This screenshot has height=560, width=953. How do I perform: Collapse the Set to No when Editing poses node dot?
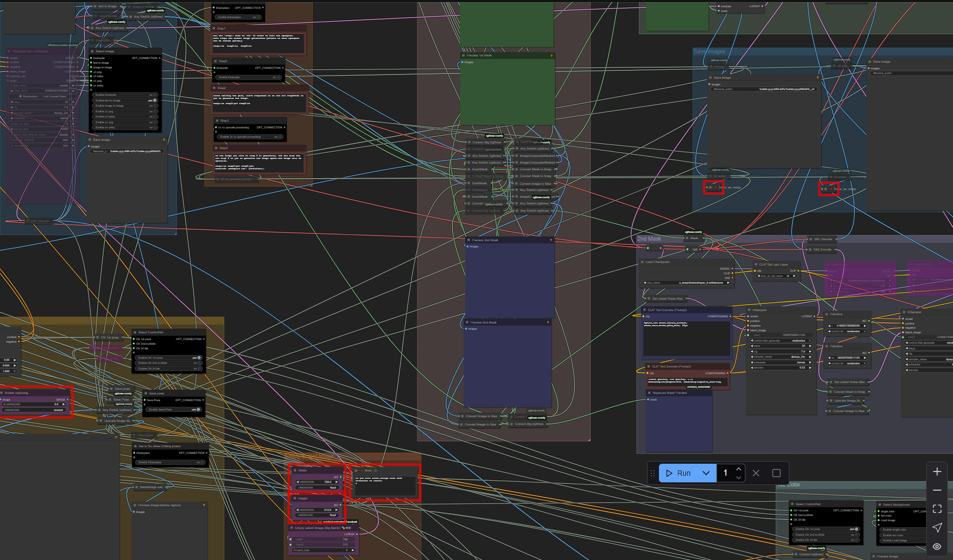[x=135, y=446]
